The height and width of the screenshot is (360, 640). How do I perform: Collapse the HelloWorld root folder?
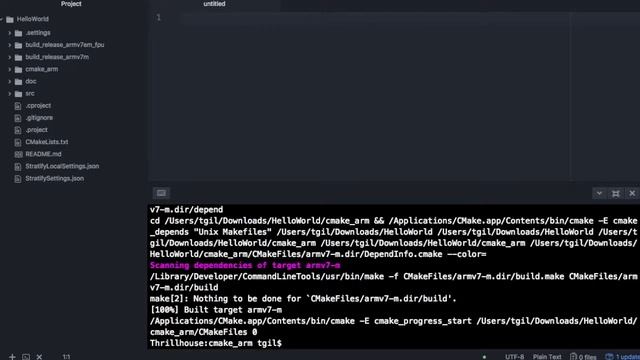click(2, 19)
